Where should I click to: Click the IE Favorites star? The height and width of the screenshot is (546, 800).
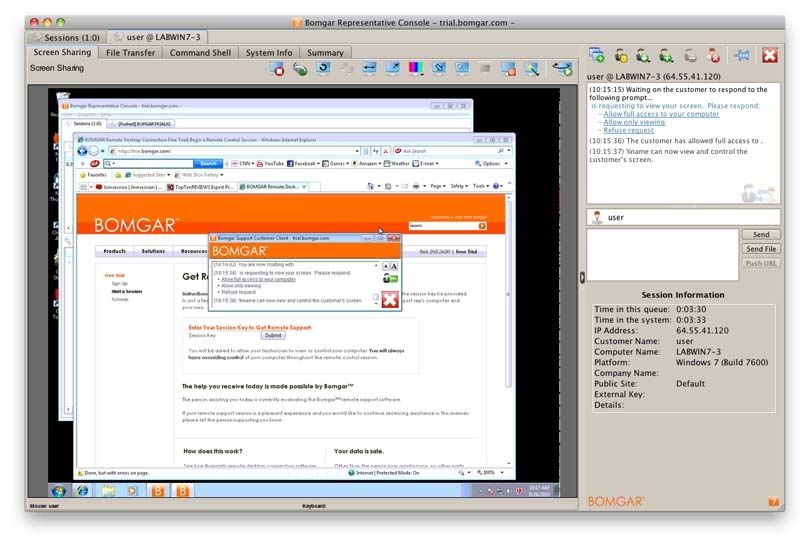(83, 175)
